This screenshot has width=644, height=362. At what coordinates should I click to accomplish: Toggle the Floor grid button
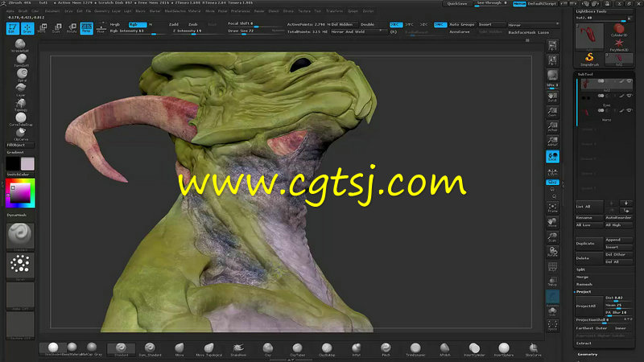point(101,28)
